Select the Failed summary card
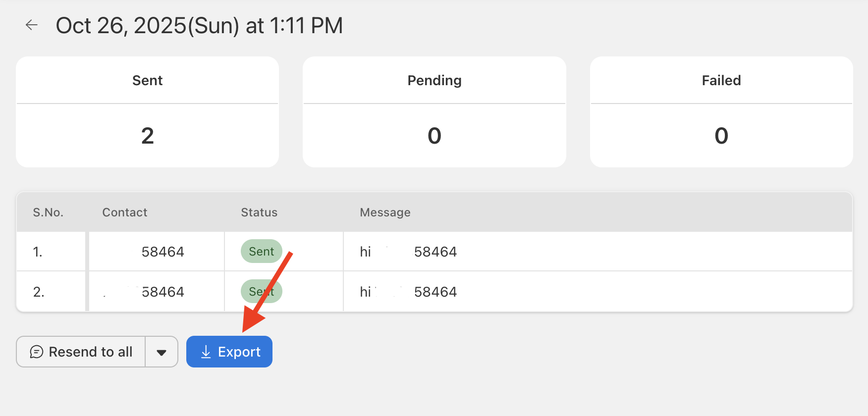The image size is (868, 416). pyautogui.click(x=721, y=112)
